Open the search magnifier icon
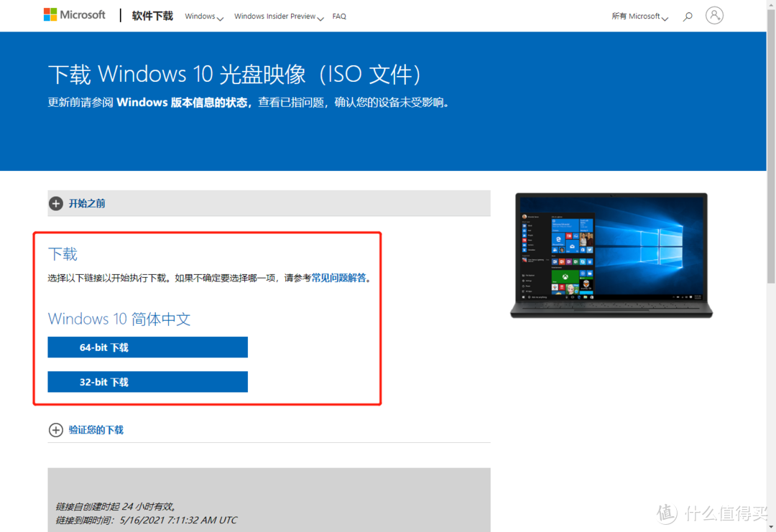Viewport: 776px width, 532px height. pos(688,17)
